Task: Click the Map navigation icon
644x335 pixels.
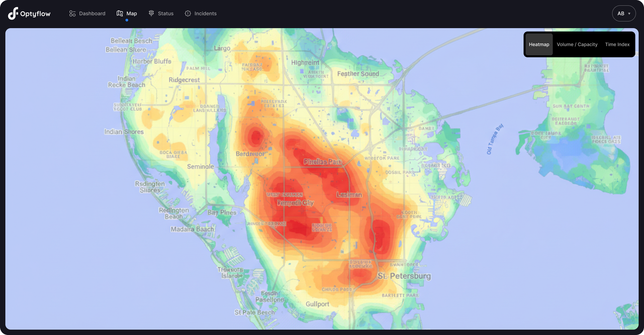Action: click(x=119, y=13)
